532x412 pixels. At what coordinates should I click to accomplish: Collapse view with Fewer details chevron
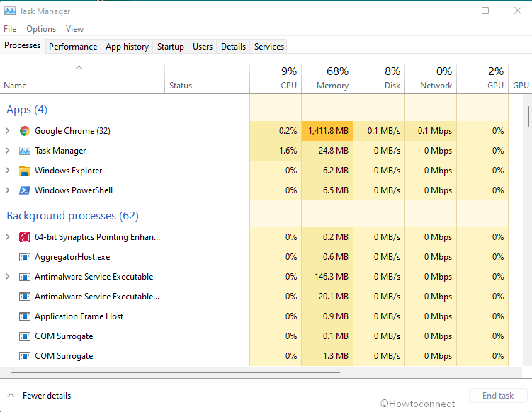[x=11, y=396]
